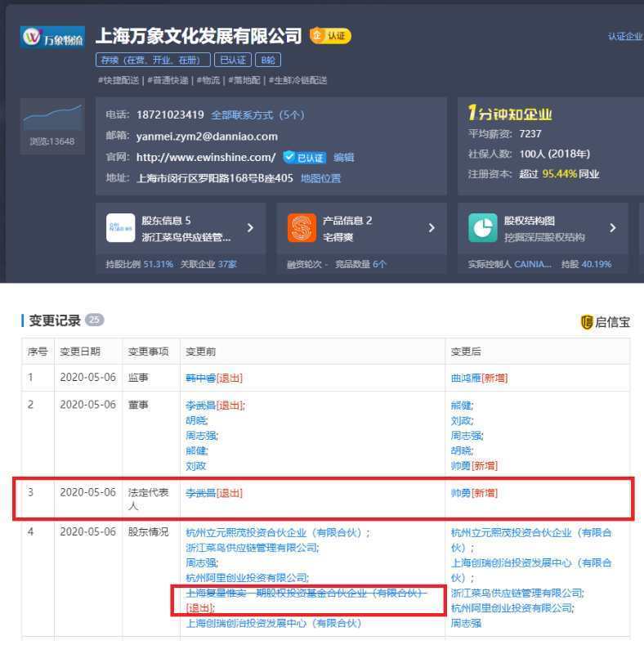Click the 万象物流 company logo
Screen dimensions: 644x654
click(x=52, y=38)
